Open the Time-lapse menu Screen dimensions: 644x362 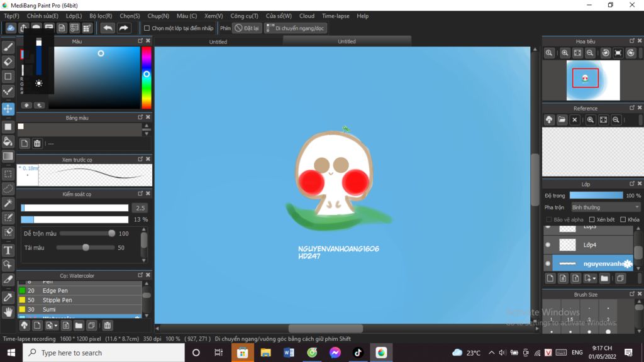click(x=336, y=16)
